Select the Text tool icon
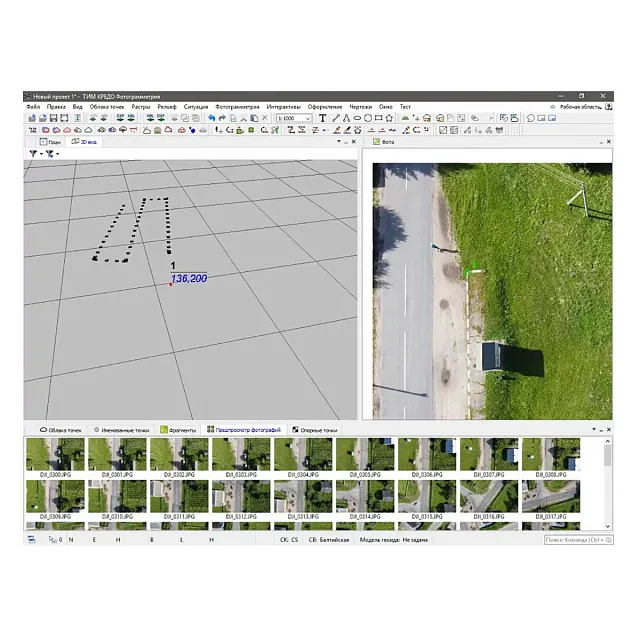The image size is (640, 640). (x=322, y=118)
